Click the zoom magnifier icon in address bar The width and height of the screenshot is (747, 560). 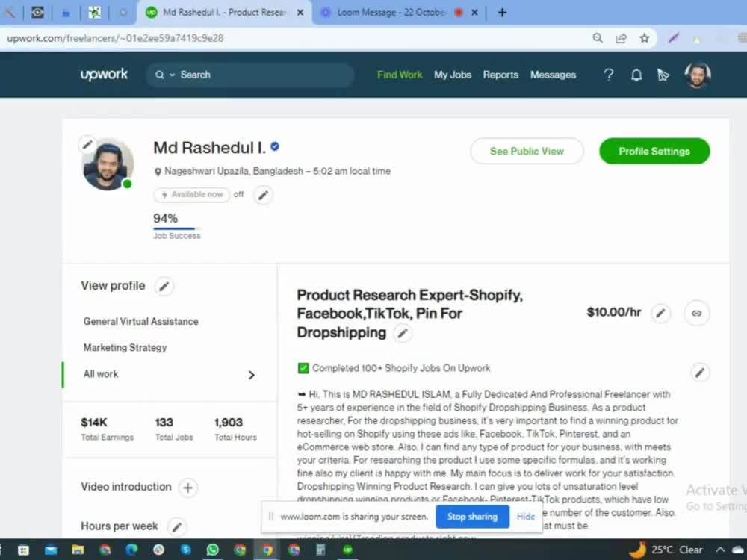point(598,38)
